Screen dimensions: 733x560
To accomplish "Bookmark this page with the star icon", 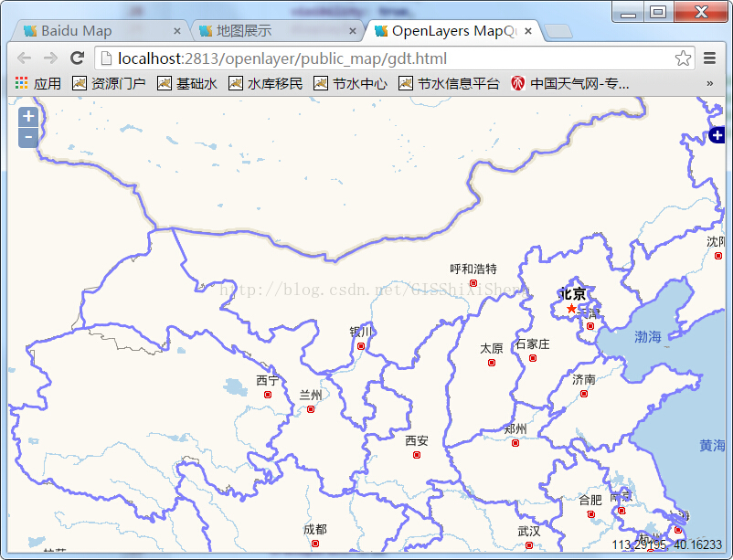I will [x=683, y=58].
